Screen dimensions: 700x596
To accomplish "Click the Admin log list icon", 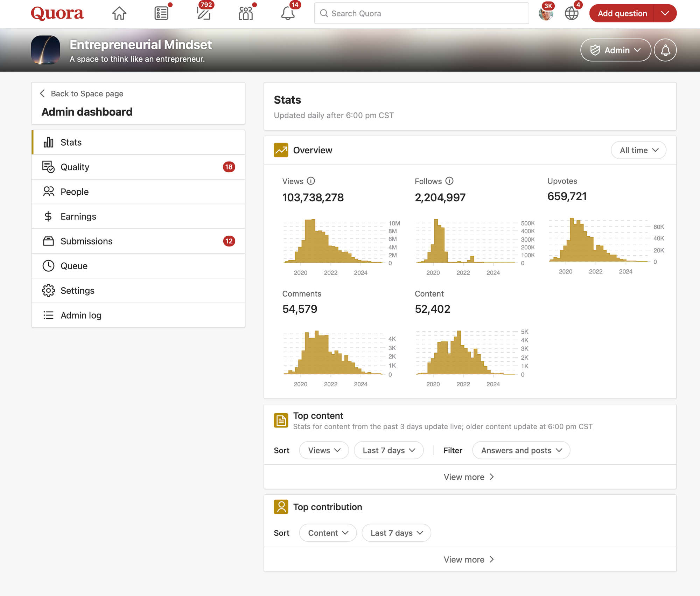I will [x=48, y=315].
